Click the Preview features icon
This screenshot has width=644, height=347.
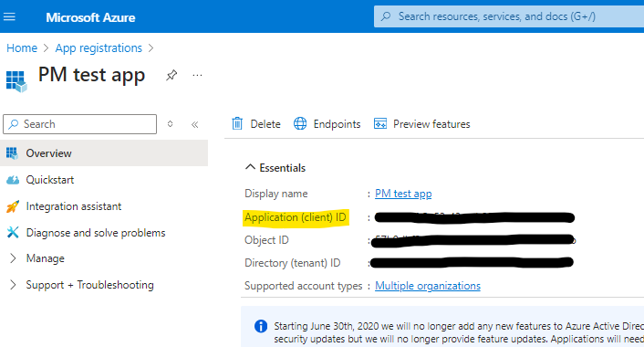tap(379, 123)
